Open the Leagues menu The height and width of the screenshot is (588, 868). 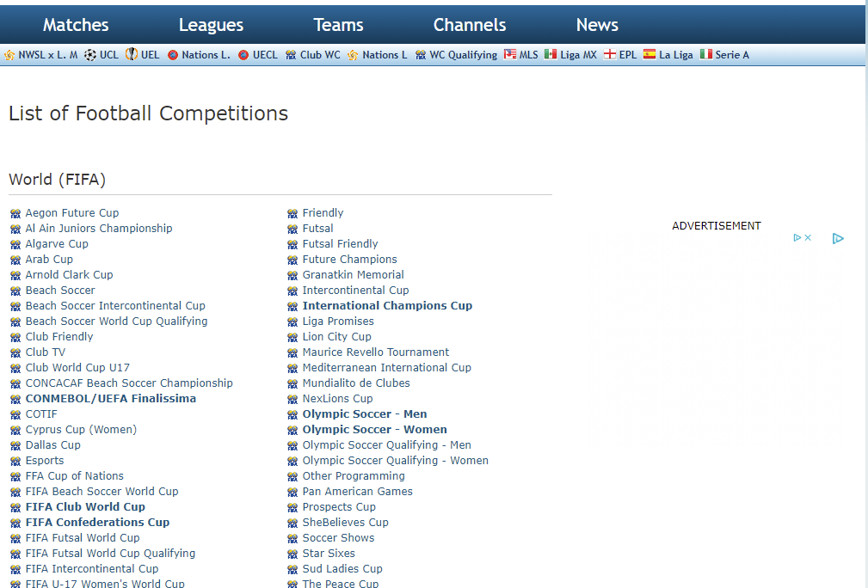[x=211, y=25]
